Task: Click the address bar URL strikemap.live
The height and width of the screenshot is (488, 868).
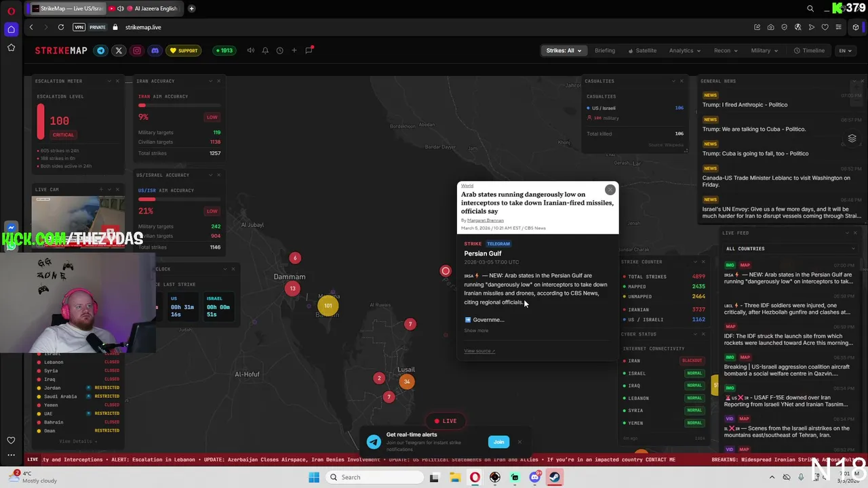Action: click(x=143, y=27)
